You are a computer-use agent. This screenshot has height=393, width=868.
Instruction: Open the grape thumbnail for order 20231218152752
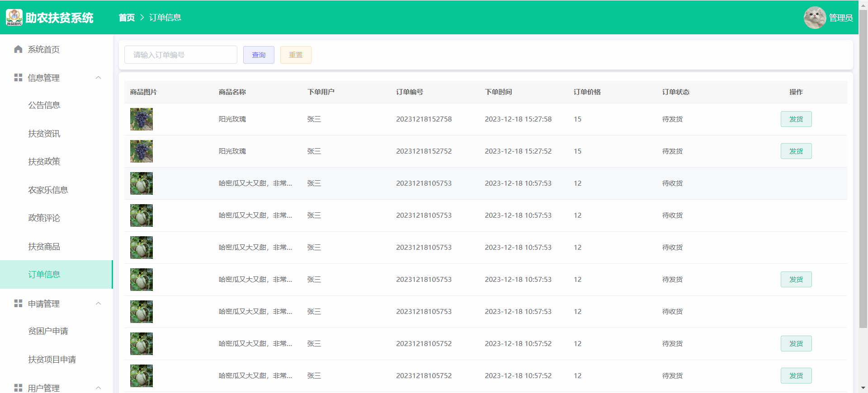coord(142,151)
